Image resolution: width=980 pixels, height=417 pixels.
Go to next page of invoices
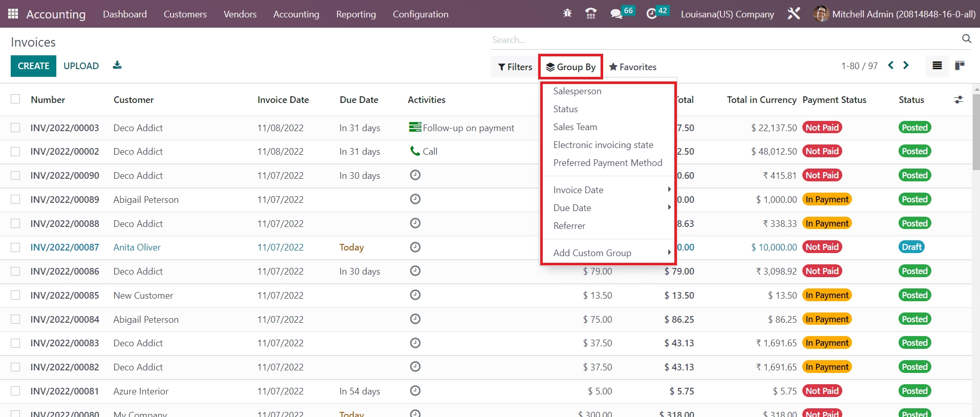click(x=906, y=66)
